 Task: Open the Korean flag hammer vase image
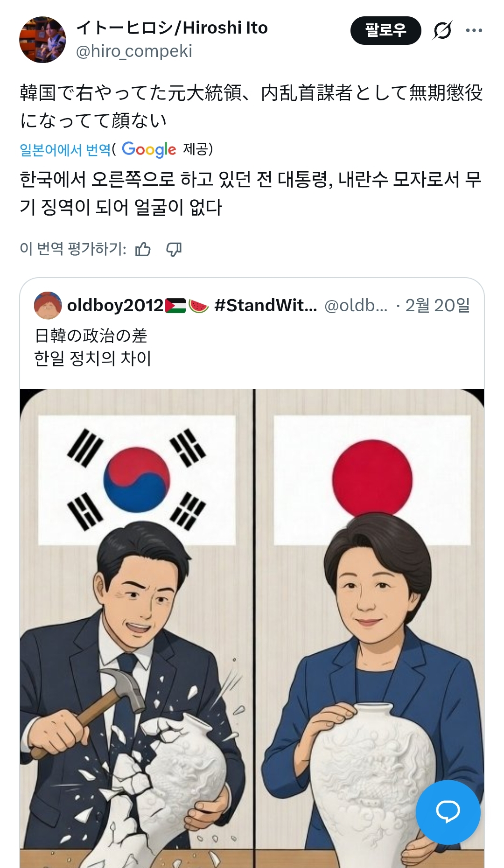click(136, 628)
